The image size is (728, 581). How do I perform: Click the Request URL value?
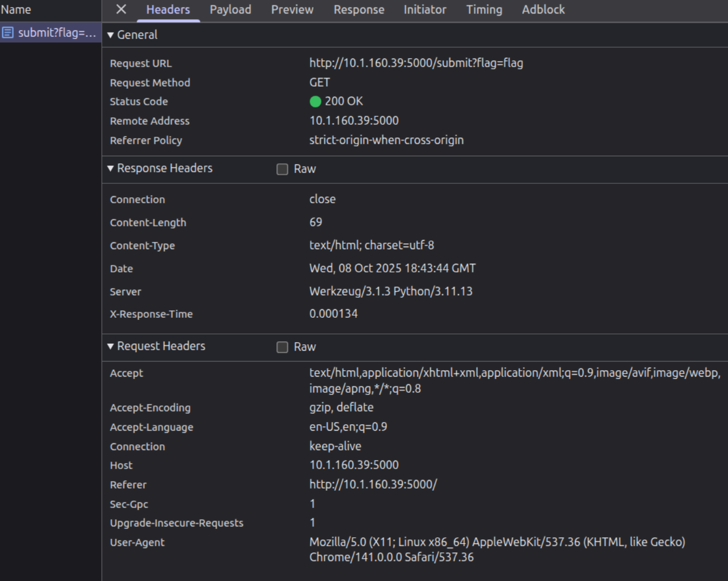pos(416,63)
